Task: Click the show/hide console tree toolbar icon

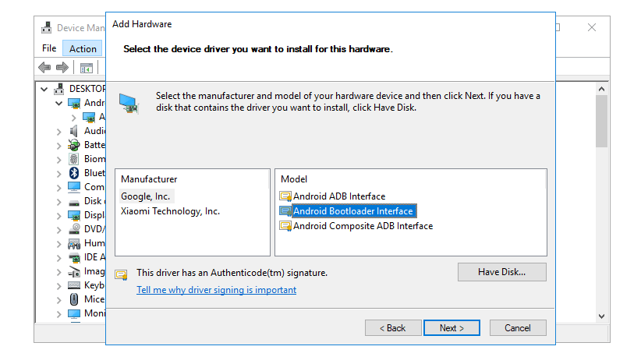Action: pyautogui.click(x=87, y=68)
